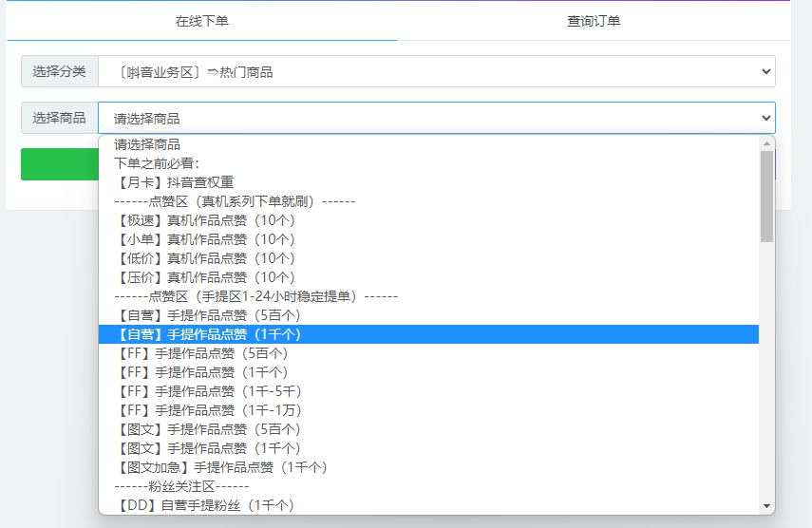This screenshot has height=528, width=812.
Task: Expand the 选择分类 category dropdown
Action: (x=436, y=71)
